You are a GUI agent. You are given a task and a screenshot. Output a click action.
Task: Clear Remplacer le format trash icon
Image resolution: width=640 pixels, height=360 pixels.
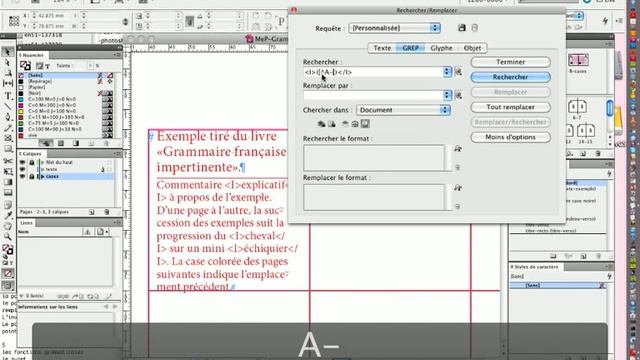click(457, 207)
